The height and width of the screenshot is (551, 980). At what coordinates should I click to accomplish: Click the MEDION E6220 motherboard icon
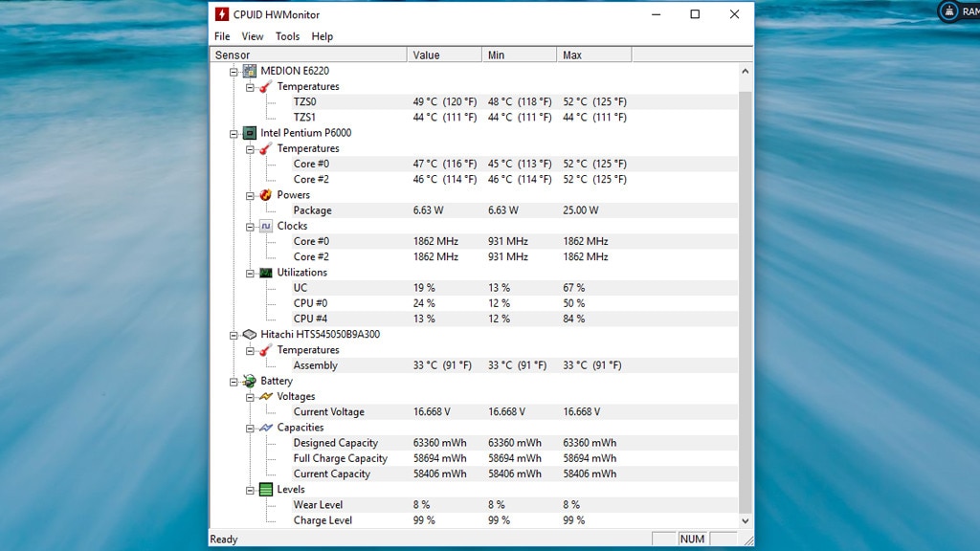[x=250, y=71]
